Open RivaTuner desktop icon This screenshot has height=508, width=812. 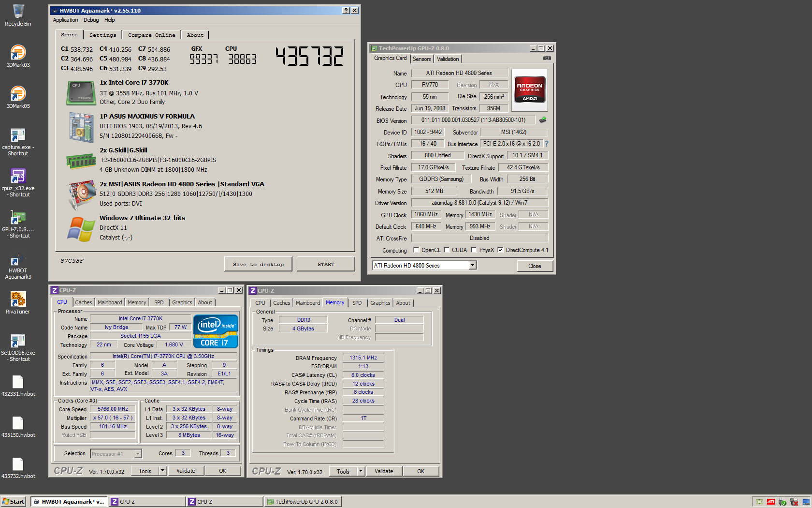pos(18,303)
